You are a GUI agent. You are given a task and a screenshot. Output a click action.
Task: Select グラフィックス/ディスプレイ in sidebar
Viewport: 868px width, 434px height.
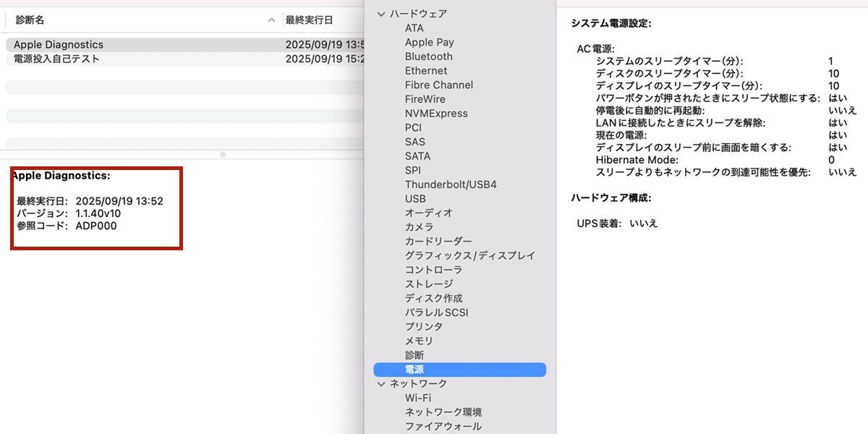(470, 255)
